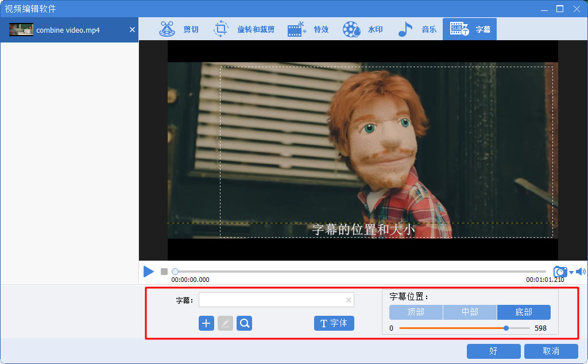This screenshot has width=588, height=364.
Task: Mute audio with the speaker icon
Action: [581, 272]
